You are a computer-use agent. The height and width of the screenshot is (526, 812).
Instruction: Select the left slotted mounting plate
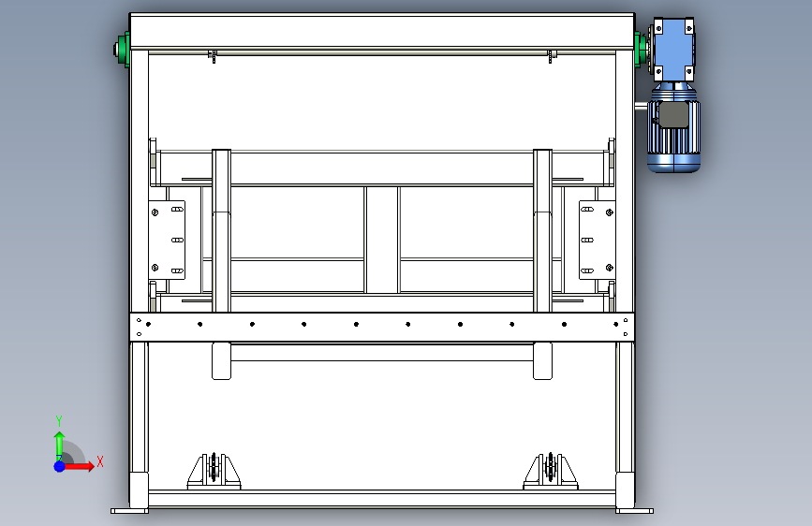(x=167, y=241)
